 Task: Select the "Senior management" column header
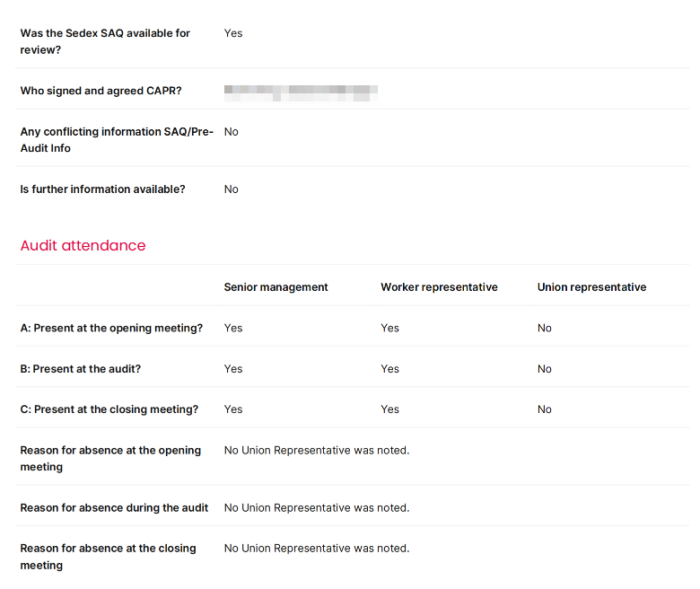[276, 287]
